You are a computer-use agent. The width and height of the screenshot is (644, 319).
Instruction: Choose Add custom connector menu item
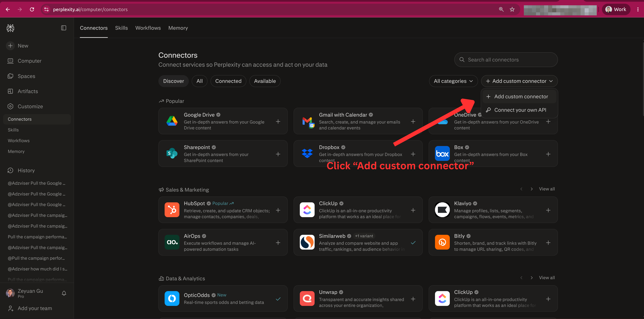point(519,97)
